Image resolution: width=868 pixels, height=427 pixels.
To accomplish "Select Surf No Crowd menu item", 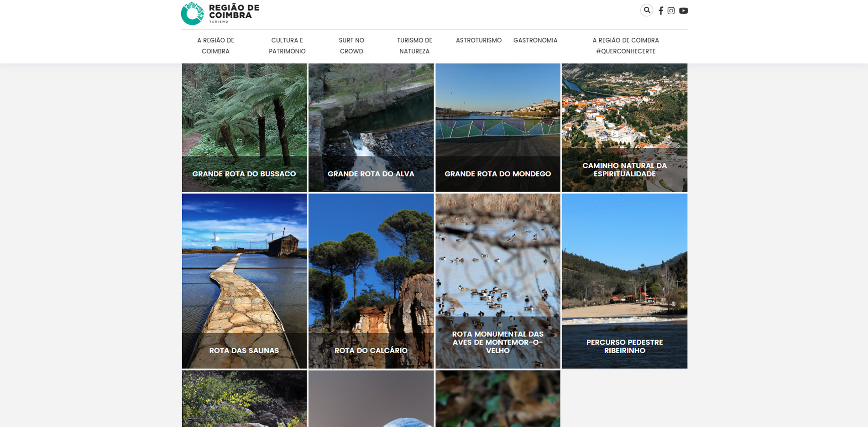I will pyautogui.click(x=351, y=46).
